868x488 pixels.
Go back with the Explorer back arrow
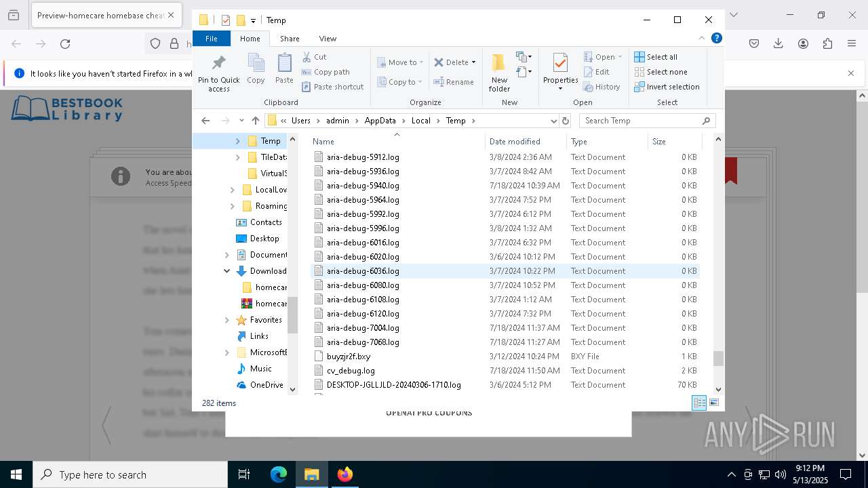coord(205,121)
